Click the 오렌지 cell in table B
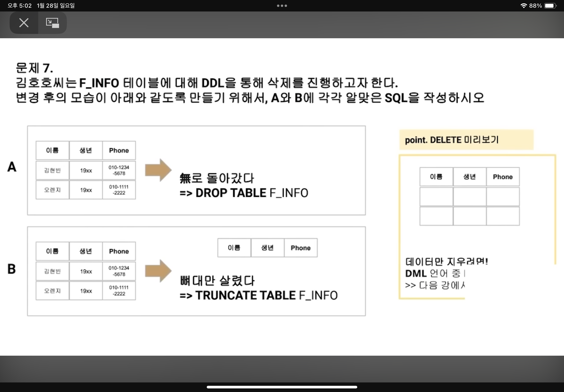 [x=52, y=291]
